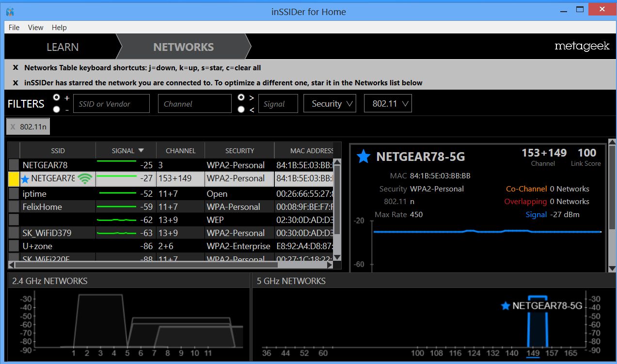Image resolution: width=617 pixels, height=364 pixels.
Task: Click the 2.4 GHz NETWORKS graph title
Action: coord(50,281)
